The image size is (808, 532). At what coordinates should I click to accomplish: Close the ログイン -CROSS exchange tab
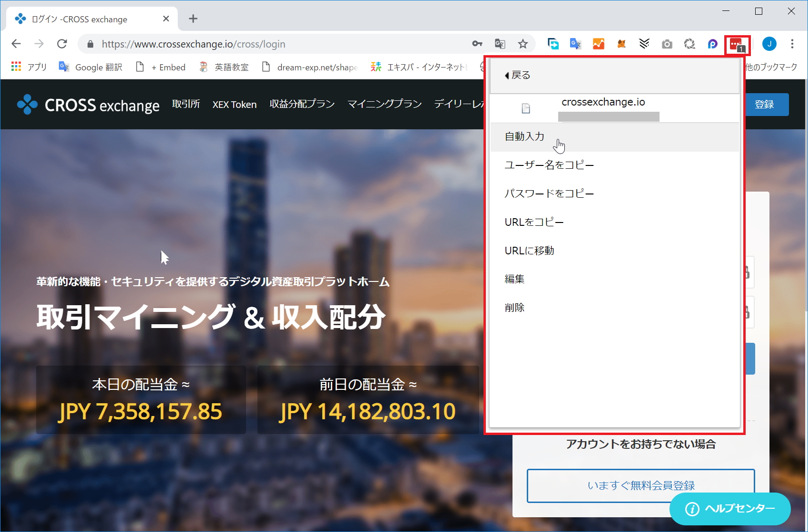tap(166, 19)
